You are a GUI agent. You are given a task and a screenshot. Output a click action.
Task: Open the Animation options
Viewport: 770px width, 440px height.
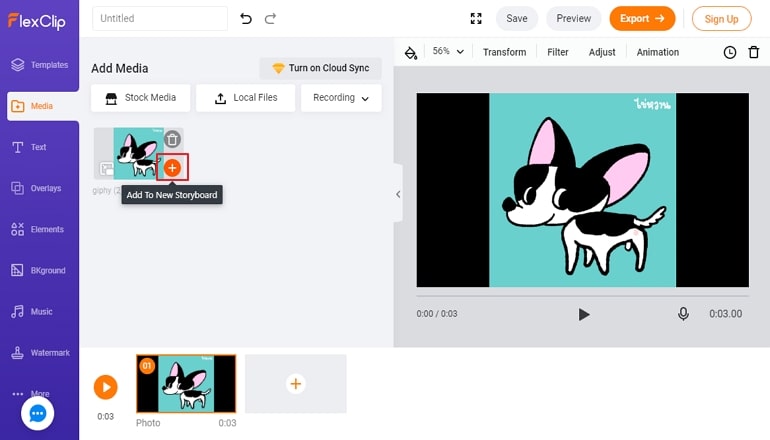[x=658, y=52]
